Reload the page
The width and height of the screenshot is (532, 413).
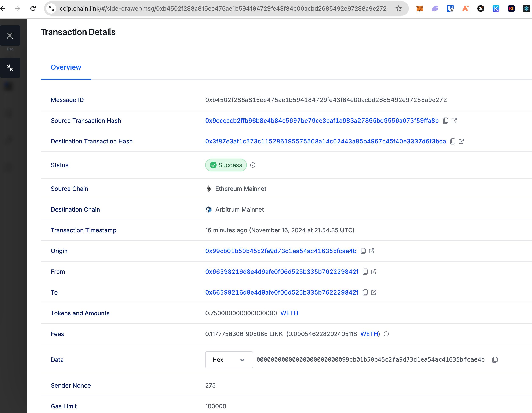(x=33, y=8)
